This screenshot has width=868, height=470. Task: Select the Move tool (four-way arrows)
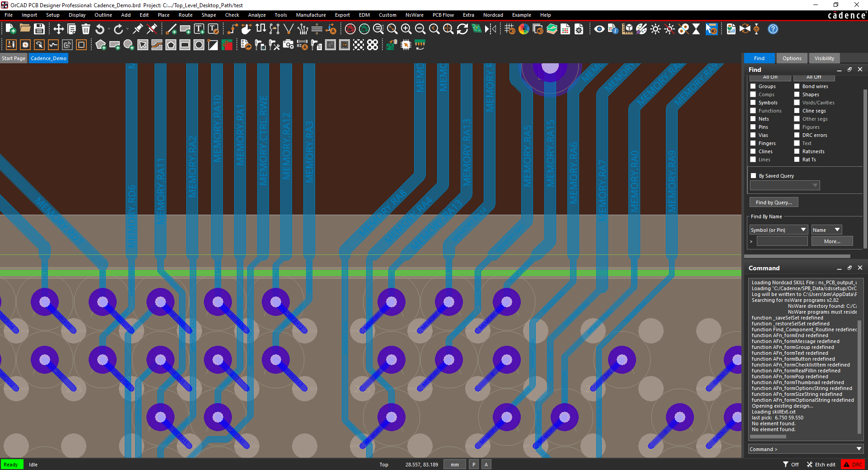(x=58, y=29)
